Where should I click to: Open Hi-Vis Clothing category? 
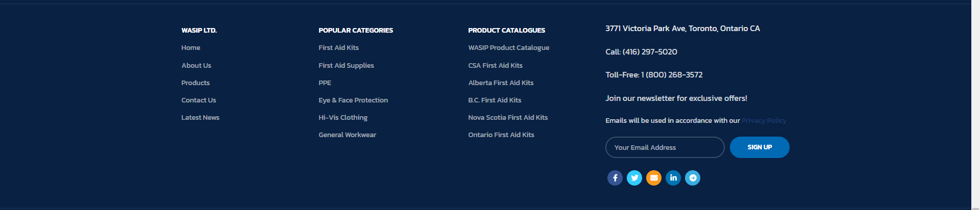pyautogui.click(x=343, y=118)
